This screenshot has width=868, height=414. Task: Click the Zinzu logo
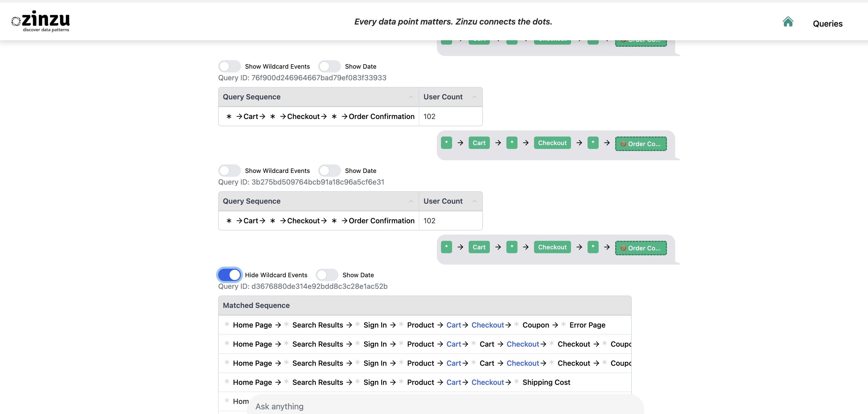[x=41, y=21]
